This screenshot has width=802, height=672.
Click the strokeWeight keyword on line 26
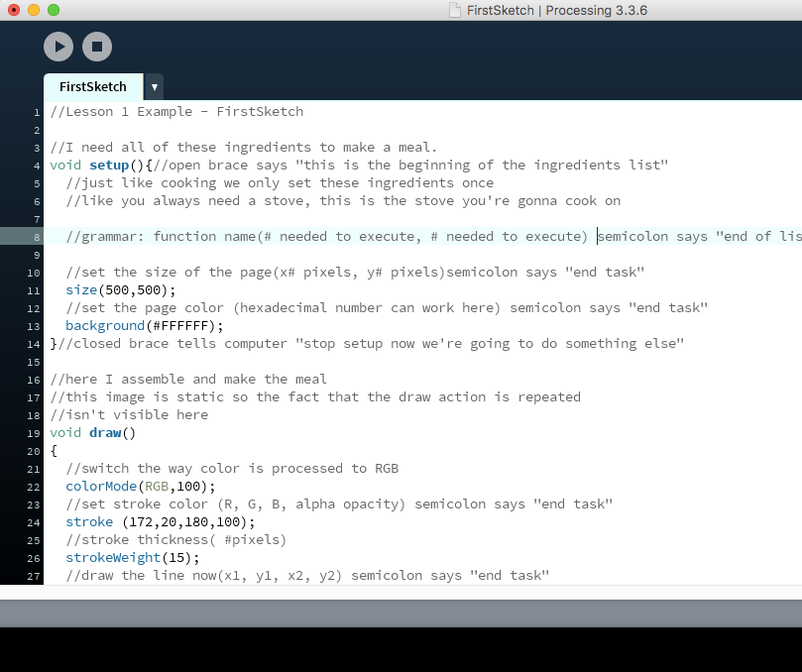109,557
